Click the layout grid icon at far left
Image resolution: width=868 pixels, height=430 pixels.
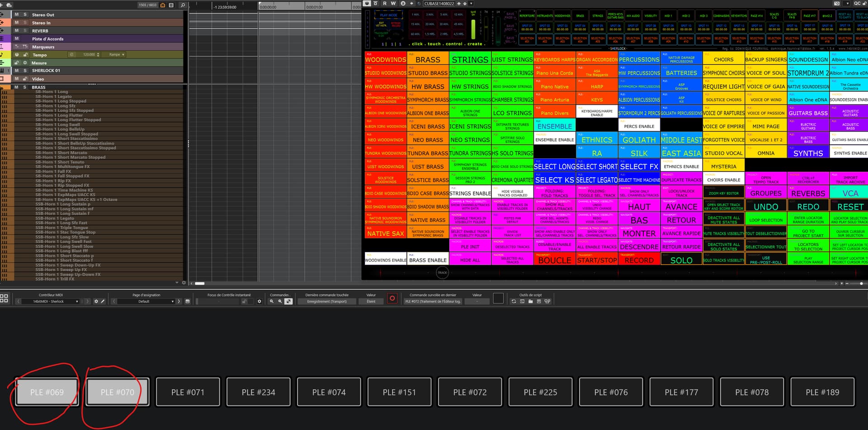[x=4, y=298]
